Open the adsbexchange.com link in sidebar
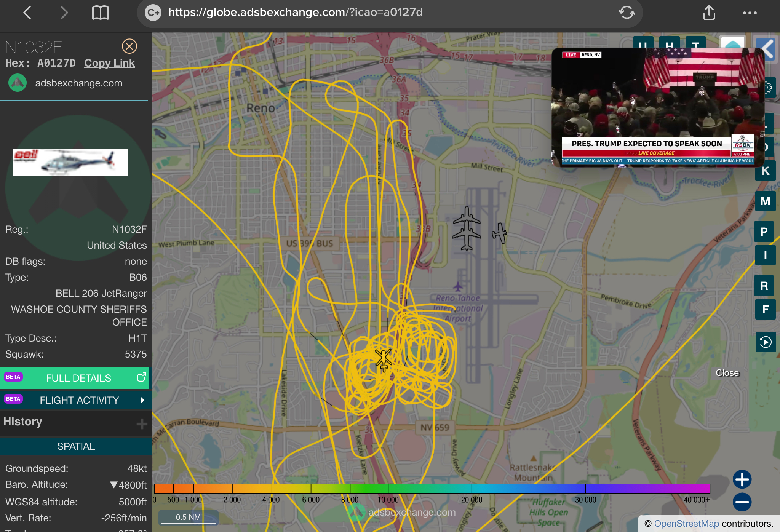The image size is (780, 532). 78,83
